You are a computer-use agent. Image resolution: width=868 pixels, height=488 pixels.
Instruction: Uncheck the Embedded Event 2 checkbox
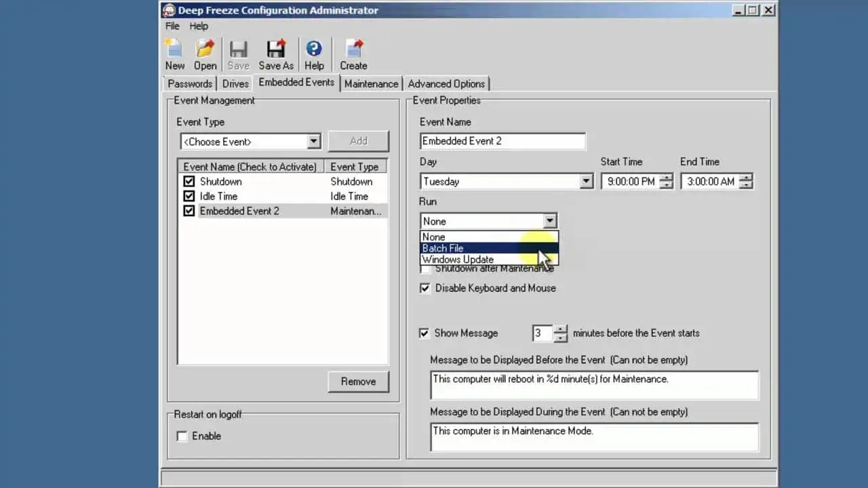coord(189,211)
